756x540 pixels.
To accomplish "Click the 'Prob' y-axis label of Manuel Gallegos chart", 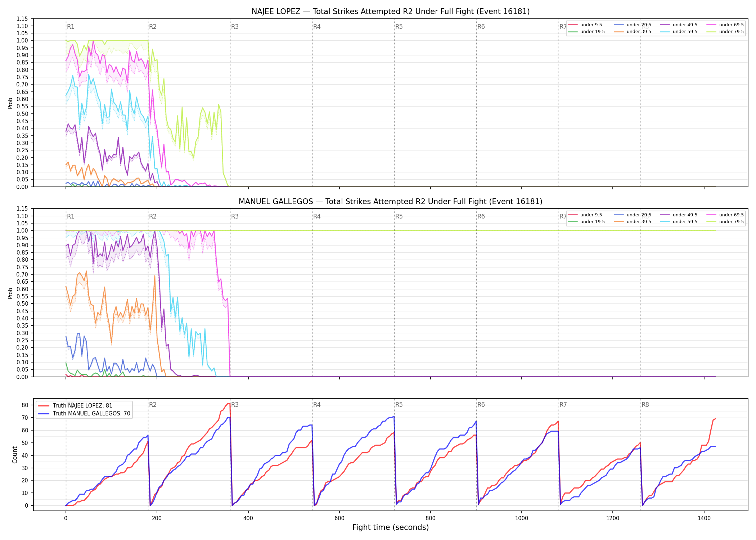I will [x=10, y=293].
